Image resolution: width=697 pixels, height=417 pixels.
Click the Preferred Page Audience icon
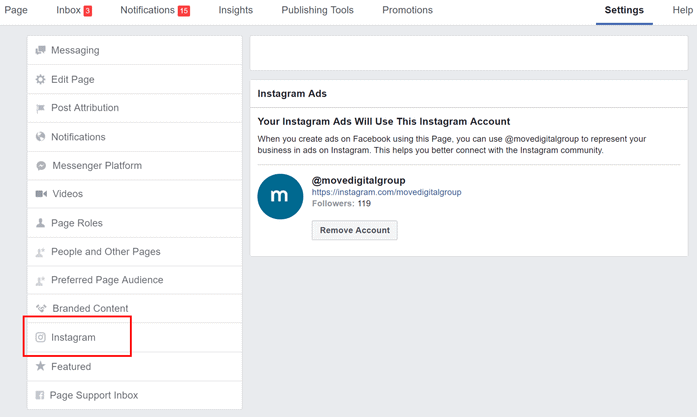40,281
